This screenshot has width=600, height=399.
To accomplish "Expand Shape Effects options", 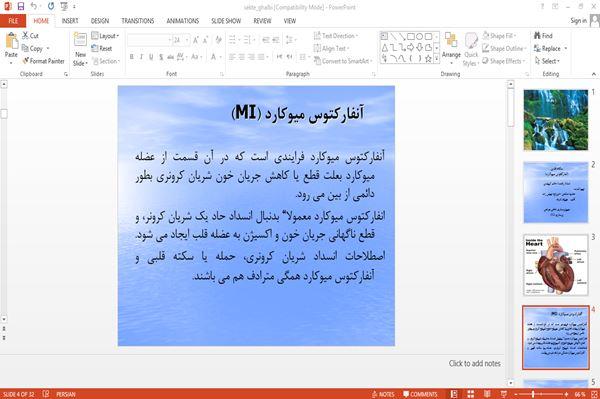I will (504, 61).
